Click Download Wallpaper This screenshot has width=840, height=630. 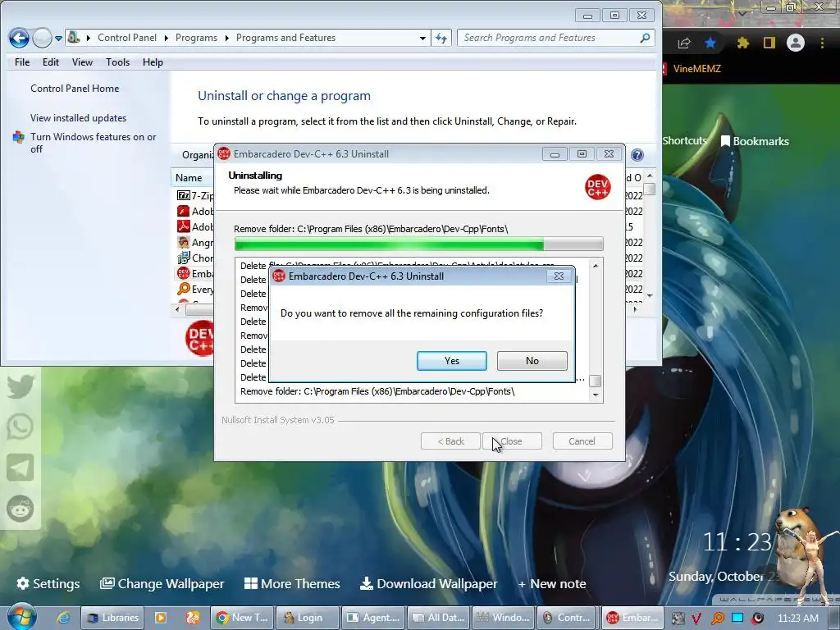(428, 583)
